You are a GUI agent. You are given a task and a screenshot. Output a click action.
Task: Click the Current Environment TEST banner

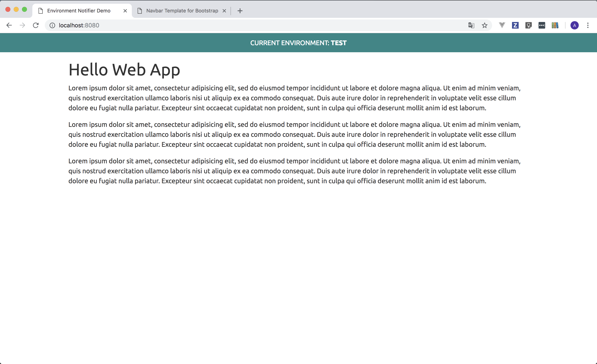298,43
